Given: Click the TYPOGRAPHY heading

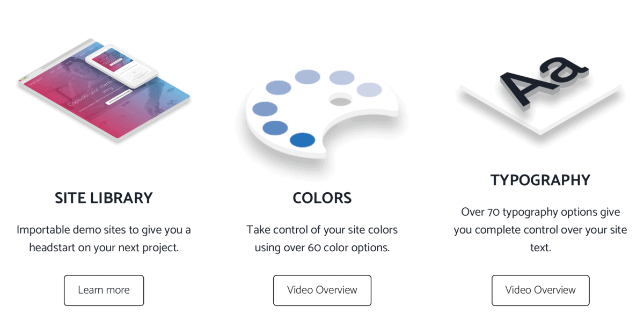Looking at the screenshot, I should point(540,180).
